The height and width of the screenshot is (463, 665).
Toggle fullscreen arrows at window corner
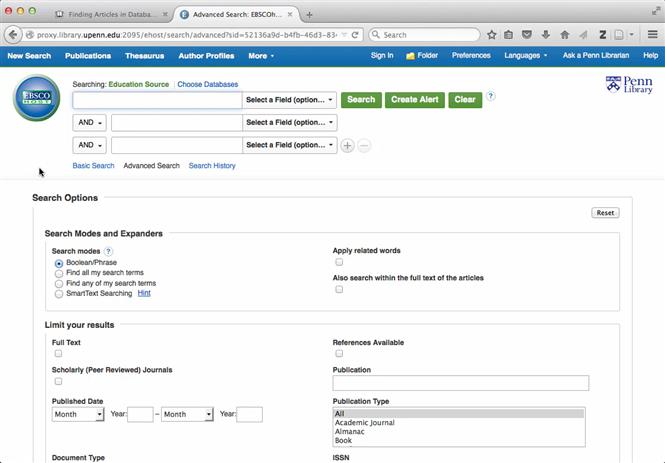click(656, 11)
